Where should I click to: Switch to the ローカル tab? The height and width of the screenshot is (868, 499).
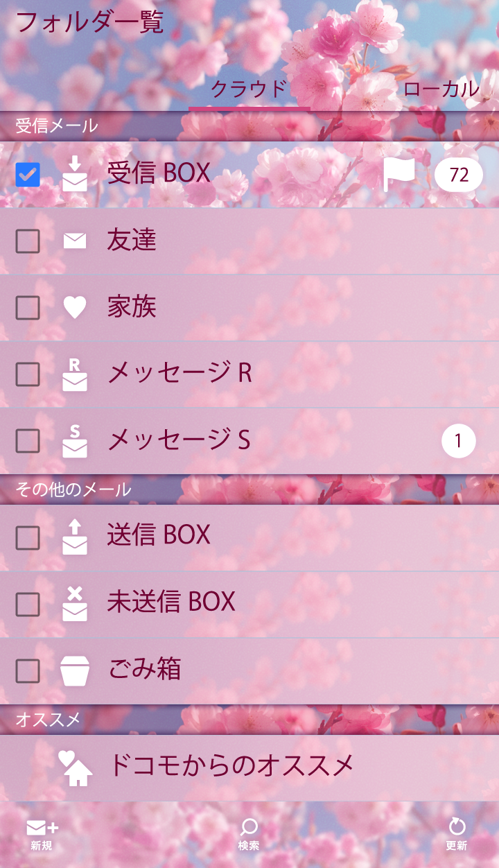coord(441,89)
